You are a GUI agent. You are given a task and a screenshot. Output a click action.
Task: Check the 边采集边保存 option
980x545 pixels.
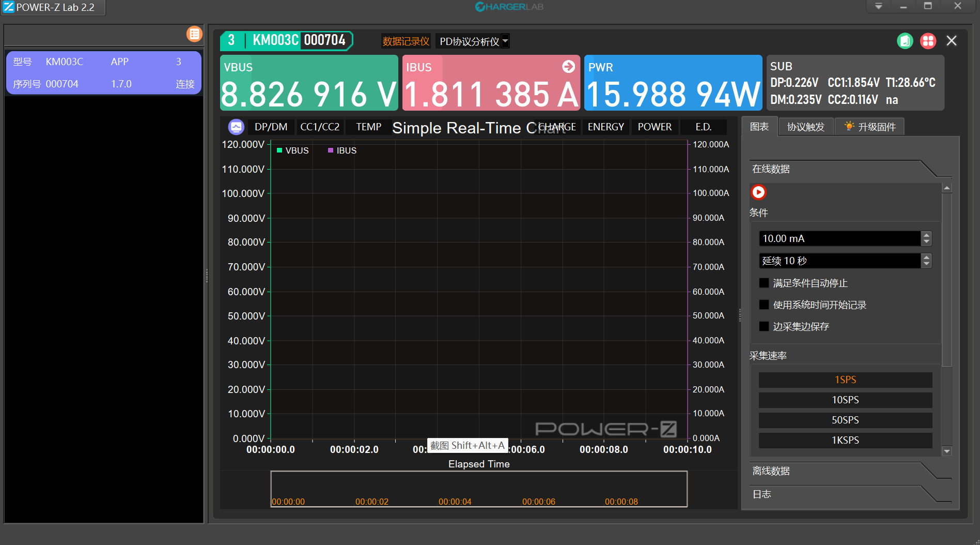click(x=764, y=326)
